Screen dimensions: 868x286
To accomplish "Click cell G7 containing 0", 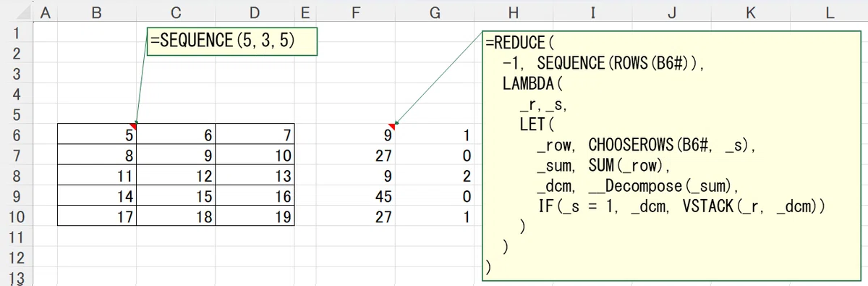I will coord(434,154).
